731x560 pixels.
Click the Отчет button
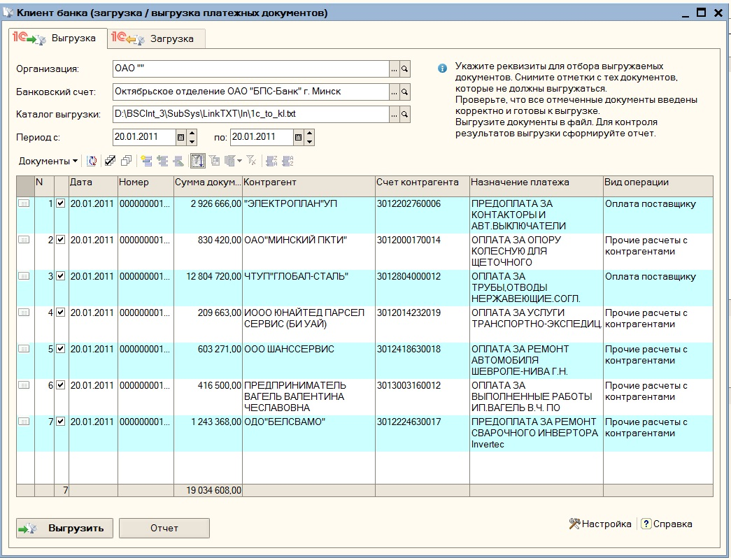click(x=164, y=528)
